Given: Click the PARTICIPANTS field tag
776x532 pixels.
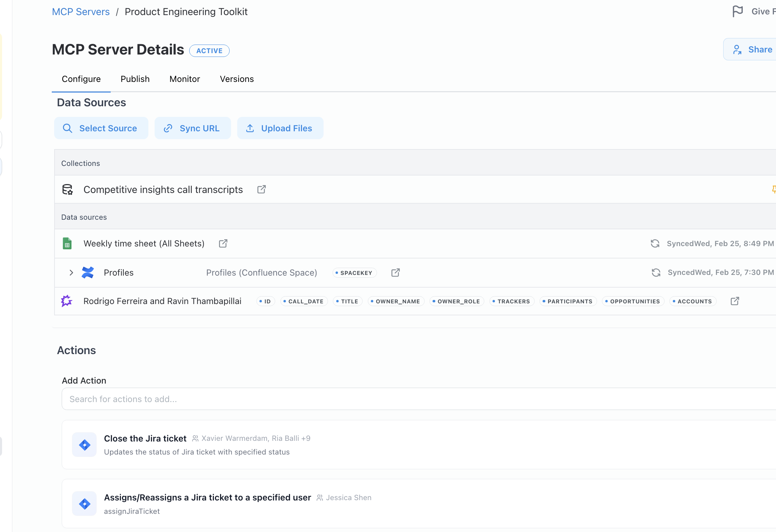Looking at the screenshot, I should [568, 301].
